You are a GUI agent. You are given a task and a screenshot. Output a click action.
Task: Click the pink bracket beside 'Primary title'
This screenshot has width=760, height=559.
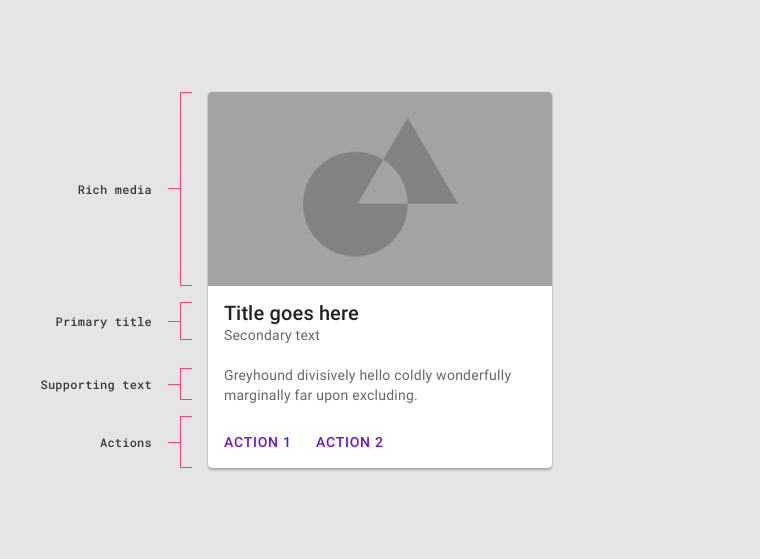tap(181, 322)
